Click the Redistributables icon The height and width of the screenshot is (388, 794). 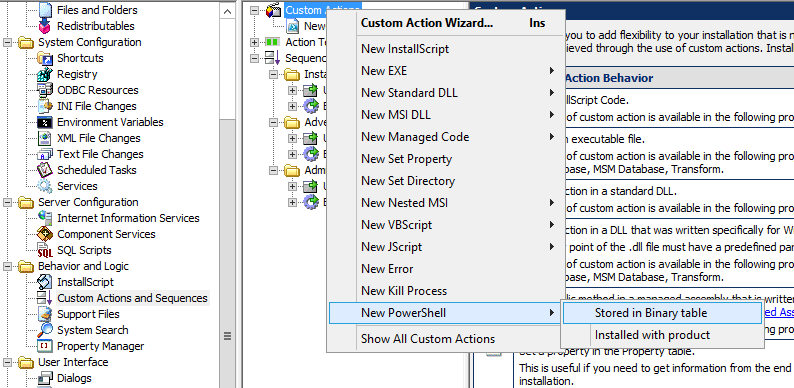pyautogui.click(x=45, y=26)
